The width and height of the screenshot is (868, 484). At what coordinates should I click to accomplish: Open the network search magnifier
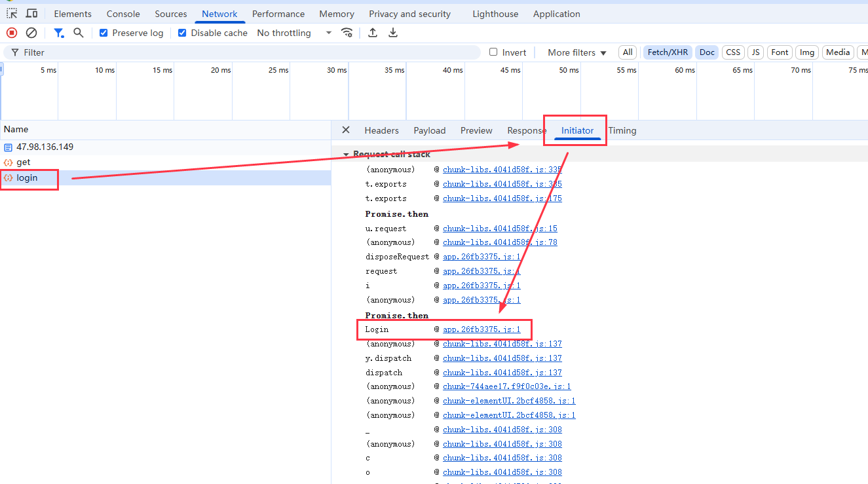(79, 33)
